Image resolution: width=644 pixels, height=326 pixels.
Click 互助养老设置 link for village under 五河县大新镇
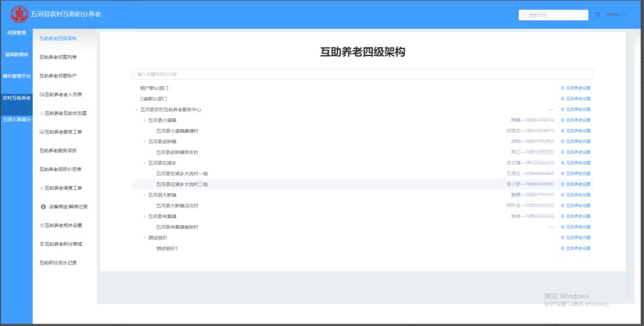pos(575,205)
